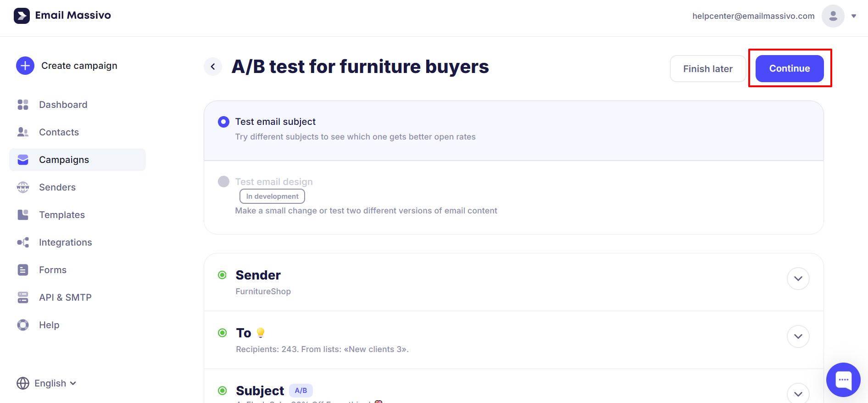Click the API & SMTP server icon
Image resolution: width=868 pixels, height=403 pixels.
23,297
